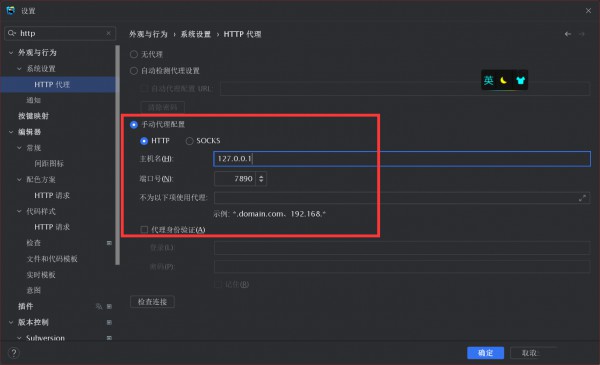
Task: Collapse the 系统设置 tree node
Action: coord(20,69)
